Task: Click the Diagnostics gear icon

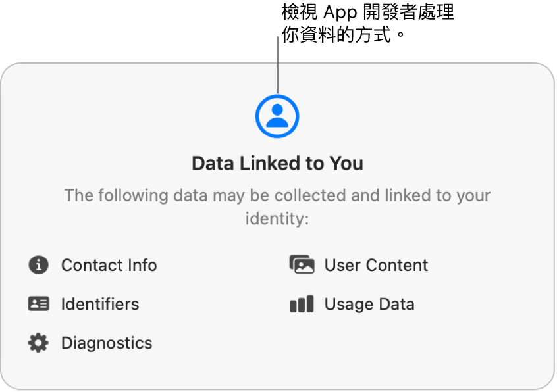Action: (38, 343)
